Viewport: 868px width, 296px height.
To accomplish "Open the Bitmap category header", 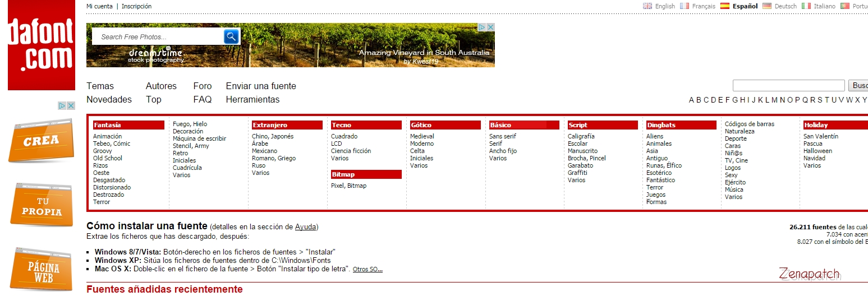I will coord(366,174).
